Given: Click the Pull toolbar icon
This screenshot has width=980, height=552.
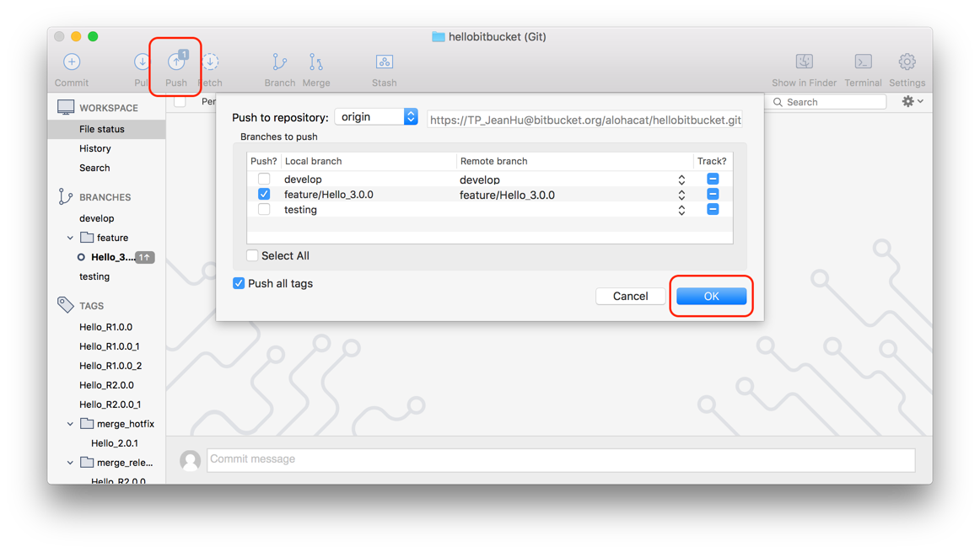Looking at the screenshot, I should 142,62.
